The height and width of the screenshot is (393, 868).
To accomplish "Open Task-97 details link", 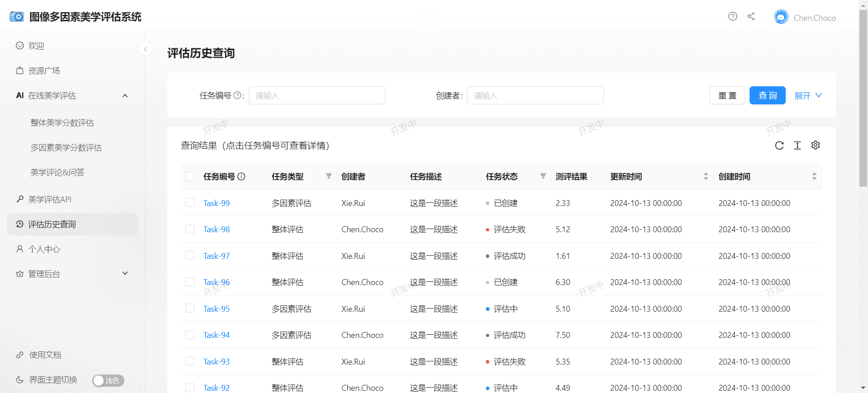I will click(x=217, y=256).
